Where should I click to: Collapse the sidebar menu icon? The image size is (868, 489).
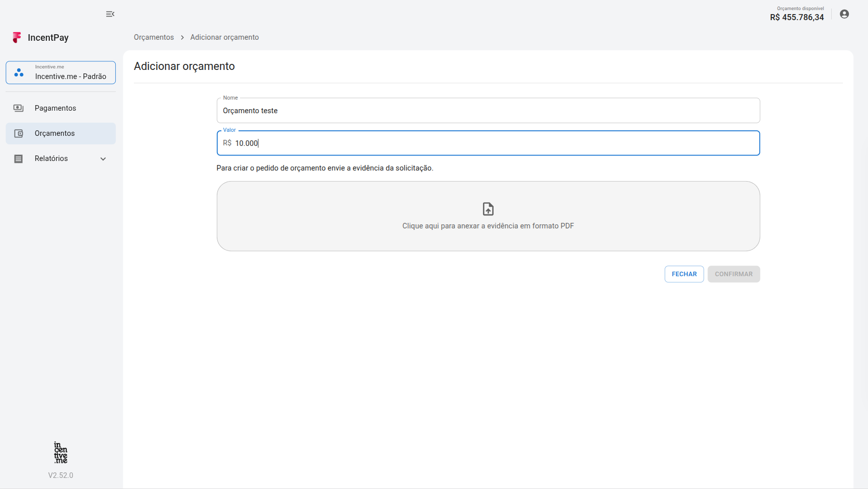tap(110, 14)
